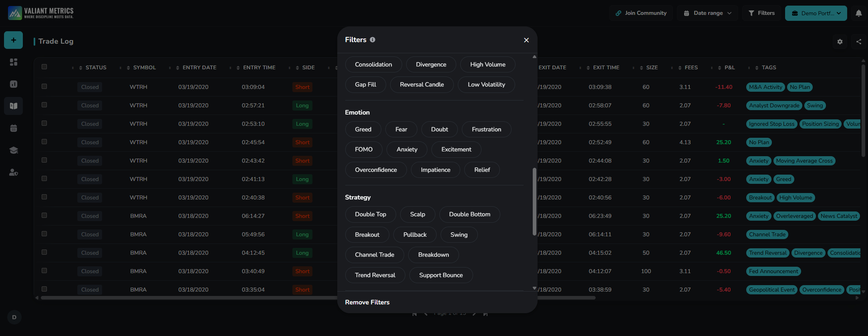Open the calendar sidebar icon
This screenshot has width=868, height=336.
[x=14, y=128]
